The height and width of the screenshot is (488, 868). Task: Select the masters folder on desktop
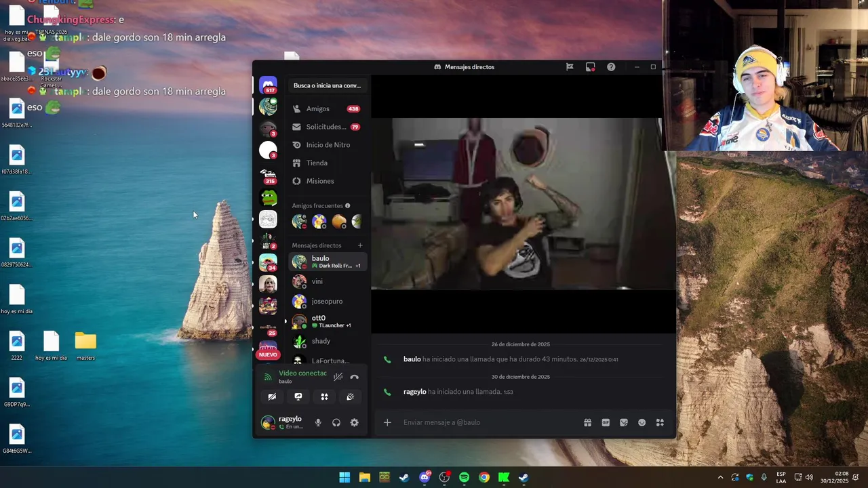pos(85,346)
